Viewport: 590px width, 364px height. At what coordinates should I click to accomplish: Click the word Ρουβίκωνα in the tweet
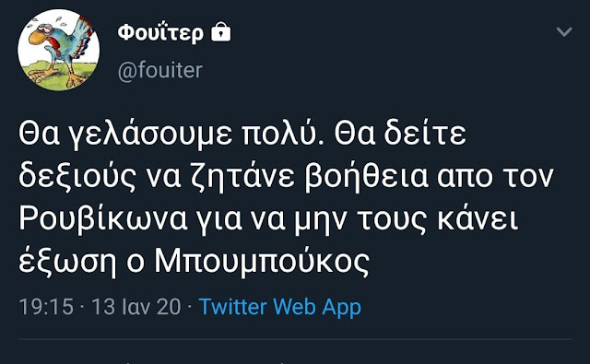click(102, 218)
